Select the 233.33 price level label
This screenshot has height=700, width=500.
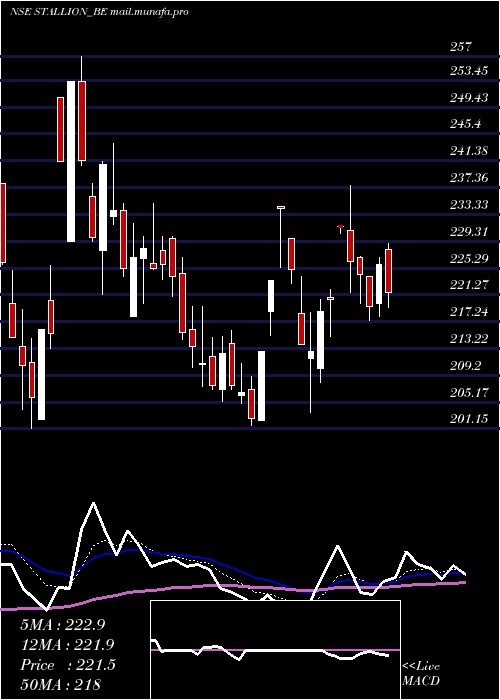coord(469,204)
